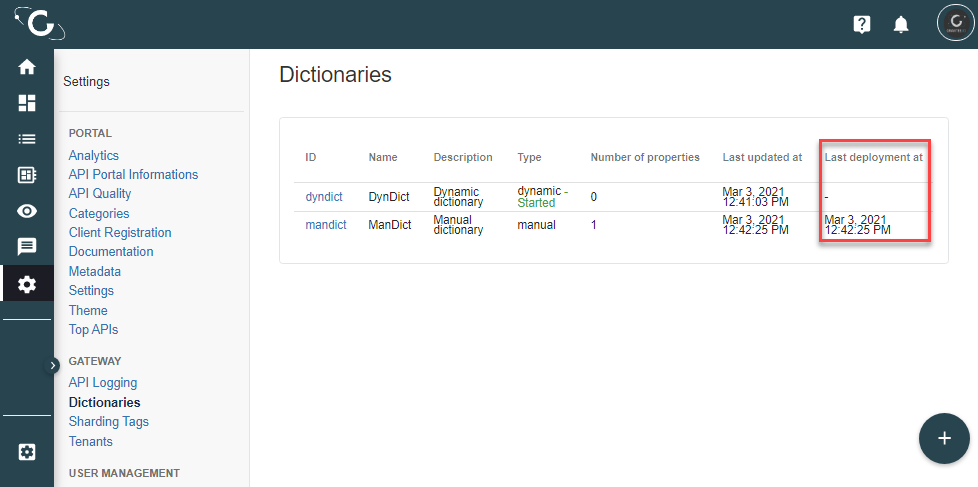Add a new dictionary with plus button
The image size is (978, 487).
point(944,438)
